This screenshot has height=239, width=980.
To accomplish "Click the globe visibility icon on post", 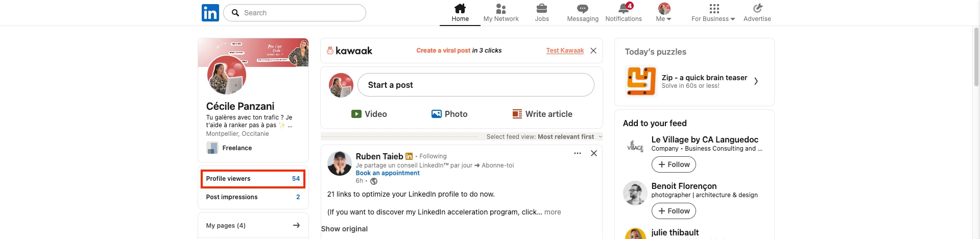I will [374, 181].
